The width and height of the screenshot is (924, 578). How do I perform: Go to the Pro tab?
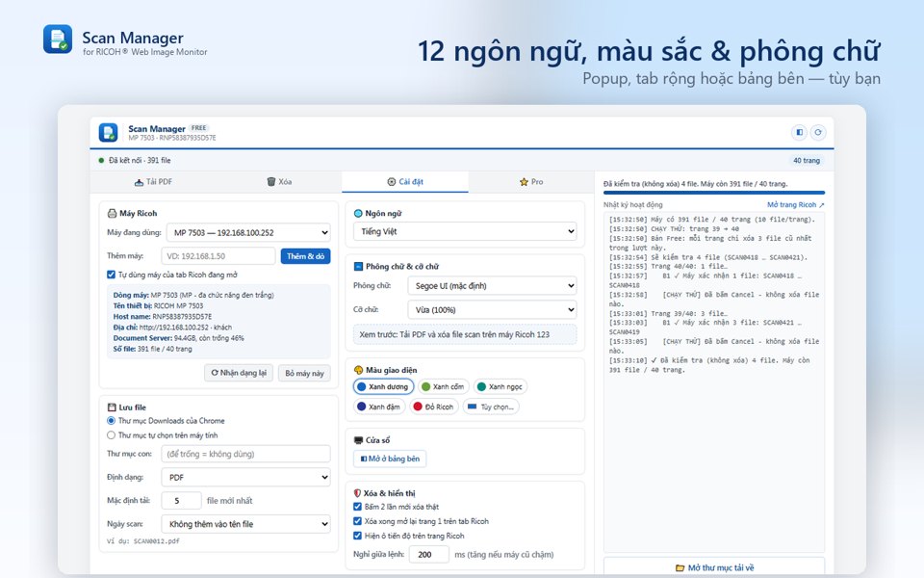click(x=531, y=182)
